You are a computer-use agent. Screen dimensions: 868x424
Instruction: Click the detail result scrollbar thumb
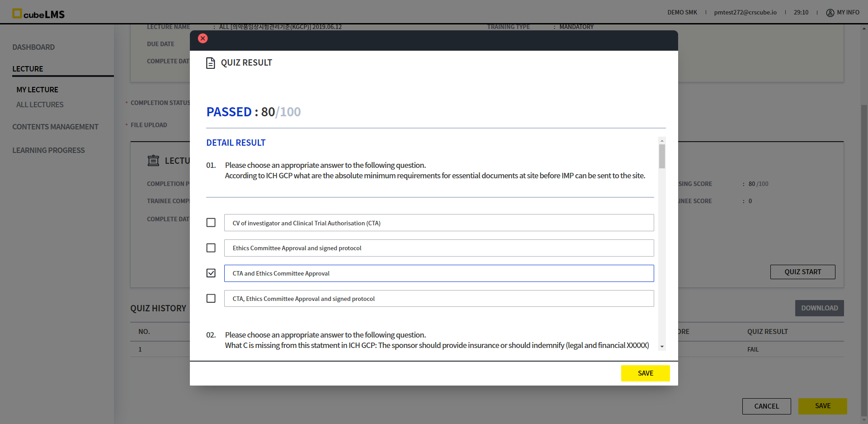662,156
